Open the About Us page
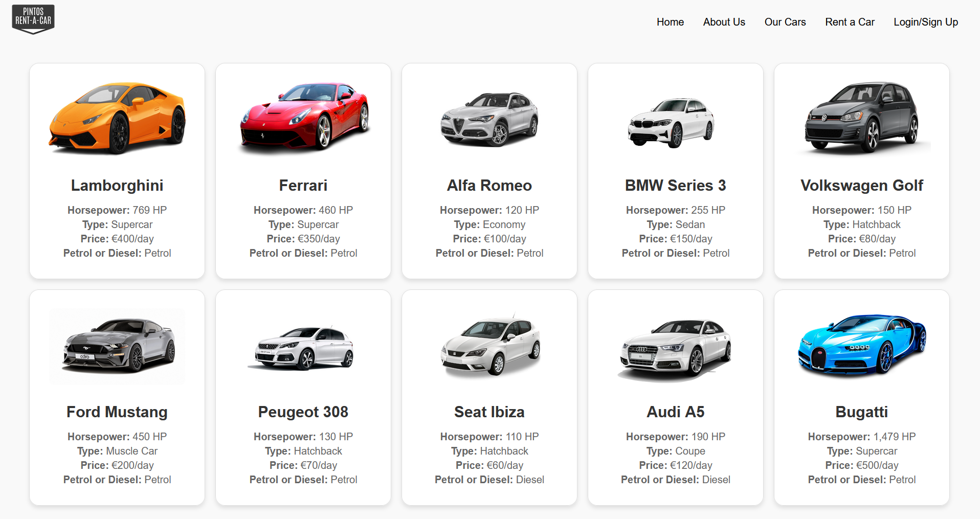Viewport: 980px width, 519px height. click(724, 22)
